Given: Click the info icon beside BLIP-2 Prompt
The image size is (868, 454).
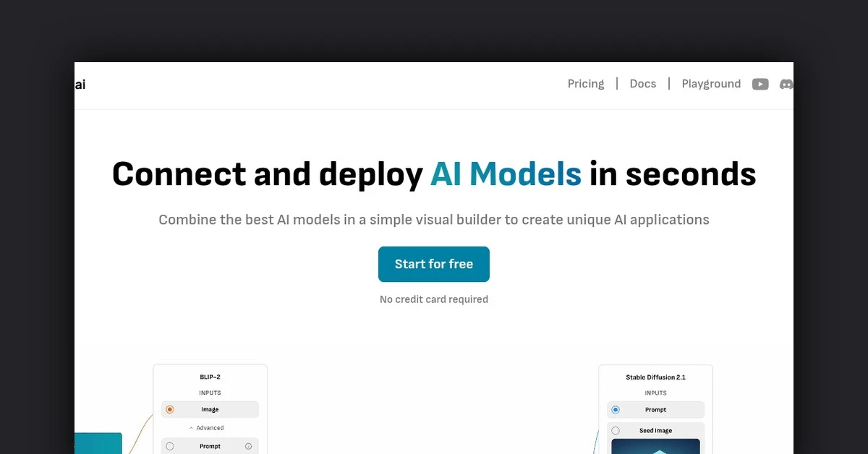Looking at the screenshot, I should [x=248, y=447].
